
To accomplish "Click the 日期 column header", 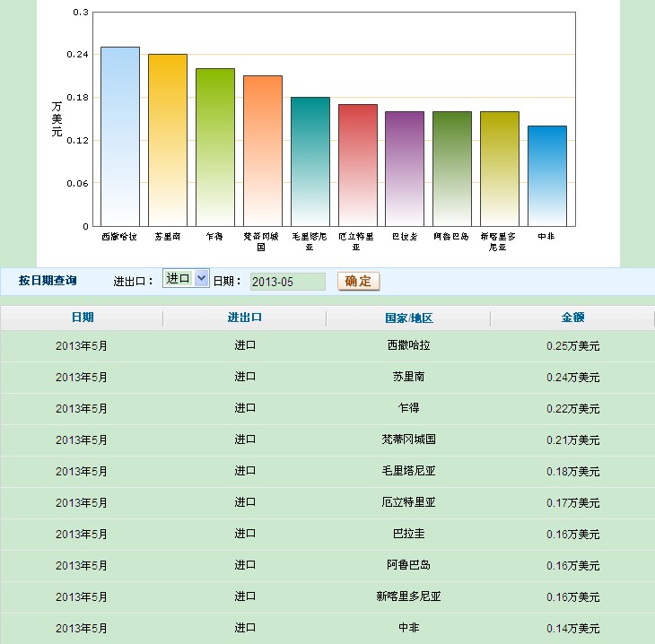I will (82, 318).
